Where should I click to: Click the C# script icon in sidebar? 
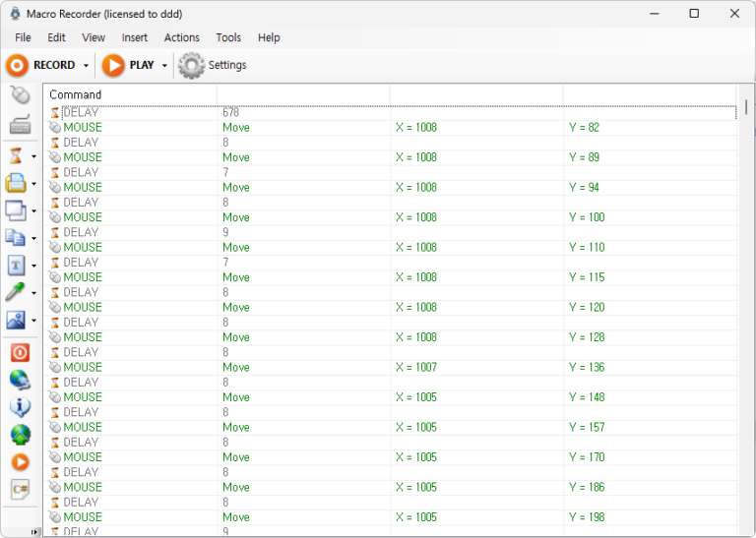(x=20, y=489)
